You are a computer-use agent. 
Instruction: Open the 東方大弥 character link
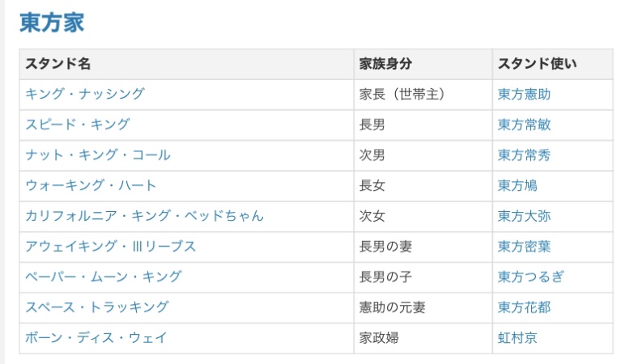(524, 216)
